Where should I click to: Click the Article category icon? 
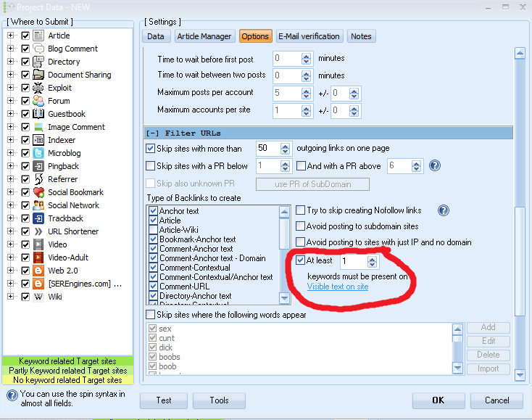pyautogui.click(x=39, y=36)
